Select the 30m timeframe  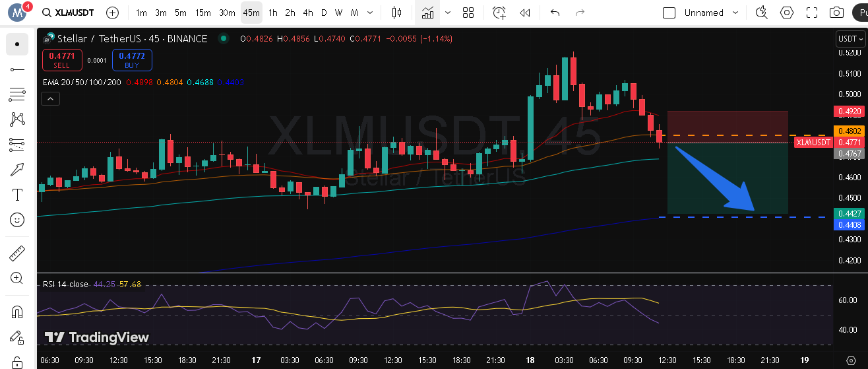point(227,13)
